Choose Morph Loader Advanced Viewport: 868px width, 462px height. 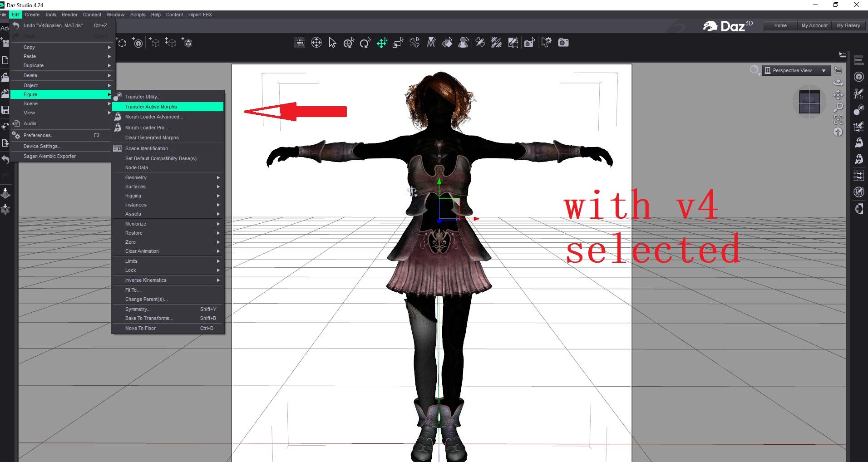(x=168, y=117)
